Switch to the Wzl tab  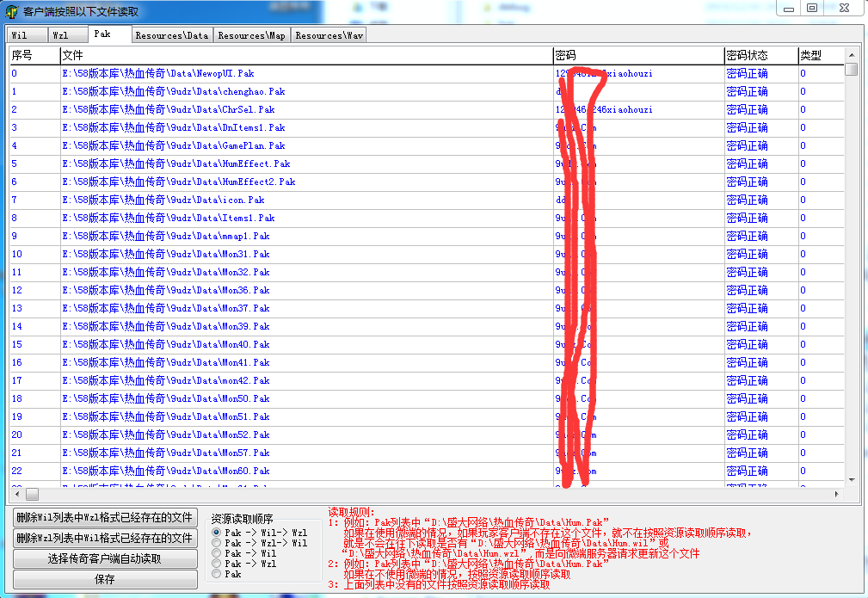[68, 35]
